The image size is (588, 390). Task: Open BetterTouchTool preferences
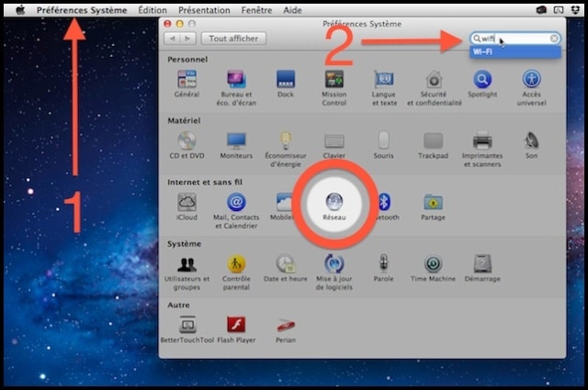coord(187,329)
